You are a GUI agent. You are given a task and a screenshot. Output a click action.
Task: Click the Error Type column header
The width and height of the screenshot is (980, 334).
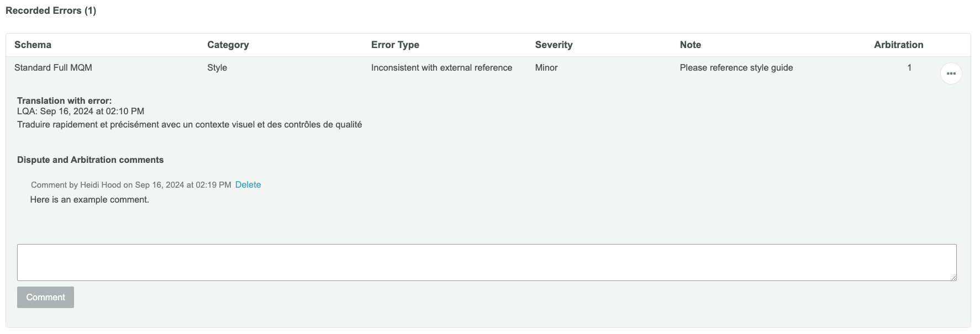(395, 45)
